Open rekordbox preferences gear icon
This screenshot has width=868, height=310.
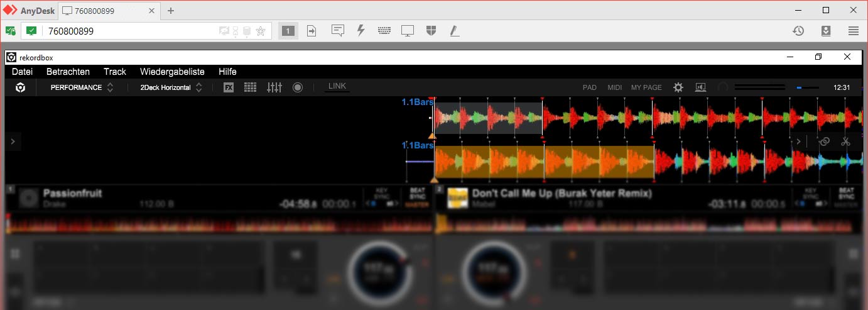tap(678, 87)
